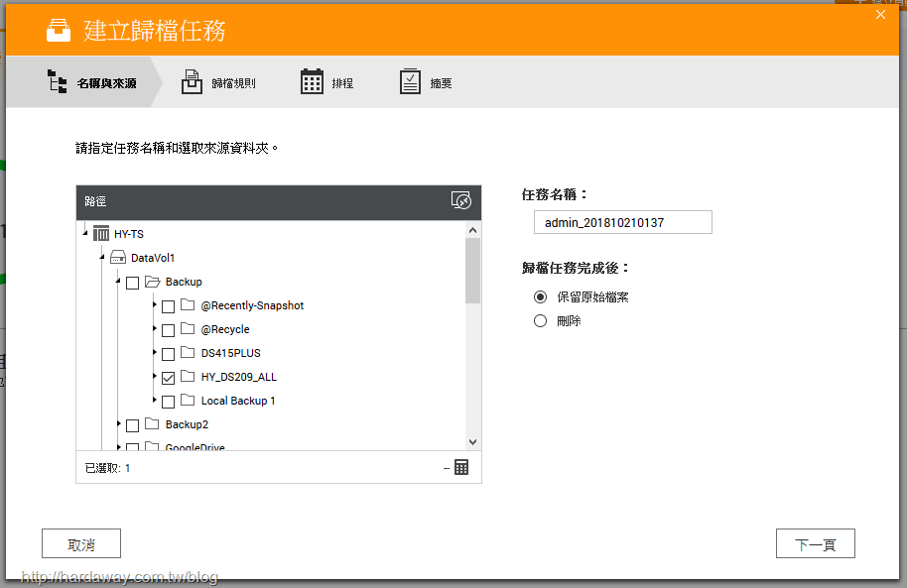Select the 刪除 radio option
907x588 pixels.
point(540,321)
